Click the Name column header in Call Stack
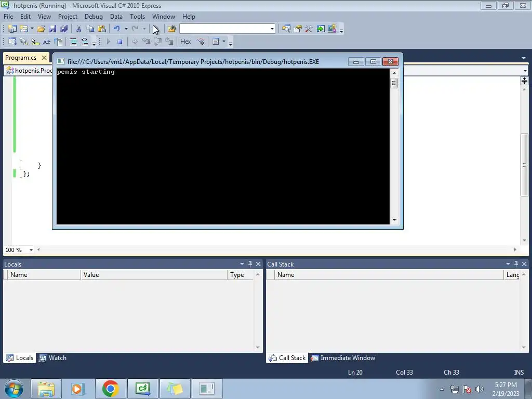The image size is (532, 399). (389, 275)
